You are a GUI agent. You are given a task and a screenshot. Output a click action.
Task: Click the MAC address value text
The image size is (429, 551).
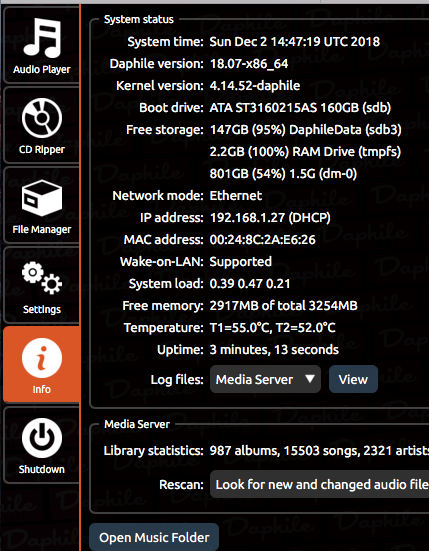tap(262, 240)
